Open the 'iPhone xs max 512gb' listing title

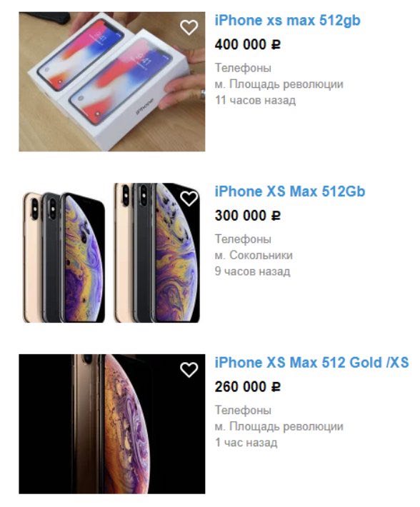[x=287, y=21]
